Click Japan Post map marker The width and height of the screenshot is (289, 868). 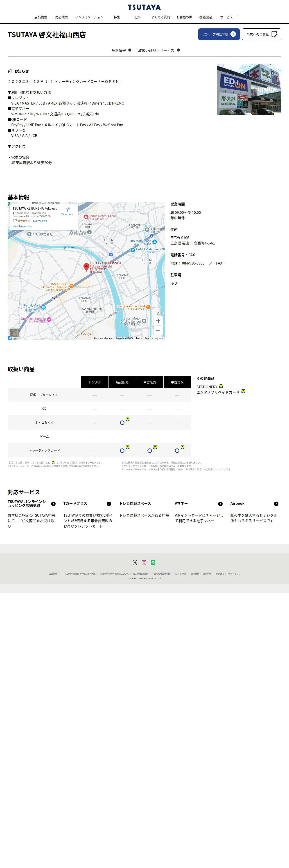[89, 232]
